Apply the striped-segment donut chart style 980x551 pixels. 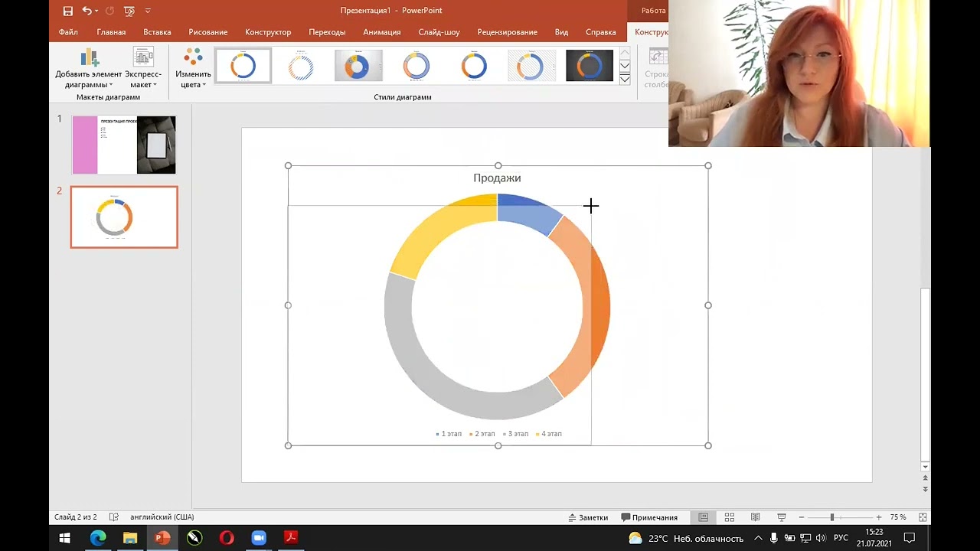[301, 66]
